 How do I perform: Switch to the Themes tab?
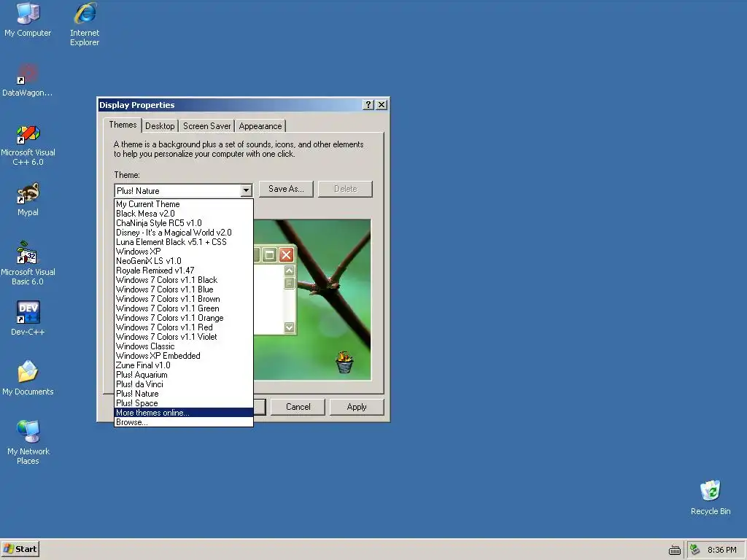(x=123, y=125)
